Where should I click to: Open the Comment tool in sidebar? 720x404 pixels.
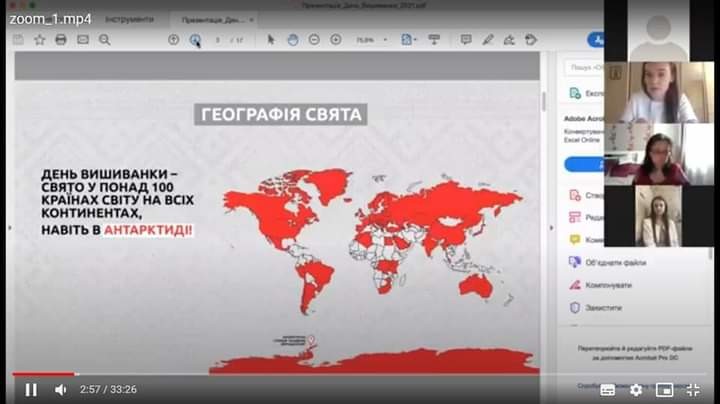click(575, 239)
